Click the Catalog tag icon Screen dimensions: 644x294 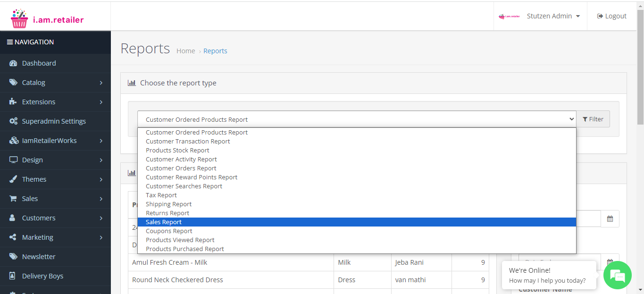(13, 83)
